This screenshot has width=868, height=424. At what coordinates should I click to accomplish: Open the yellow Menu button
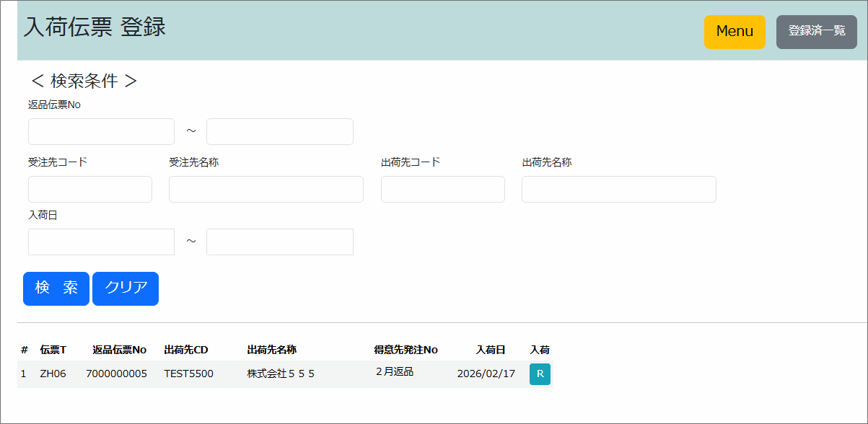click(735, 32)
